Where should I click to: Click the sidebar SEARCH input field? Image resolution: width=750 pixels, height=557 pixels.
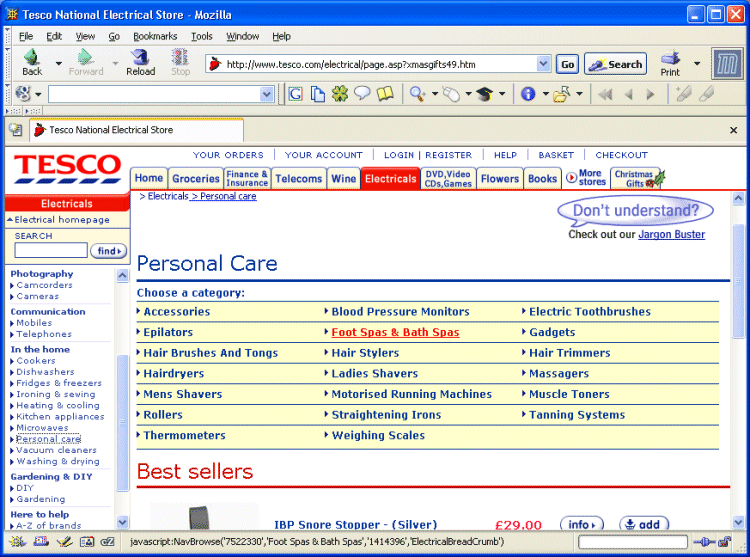51,250
